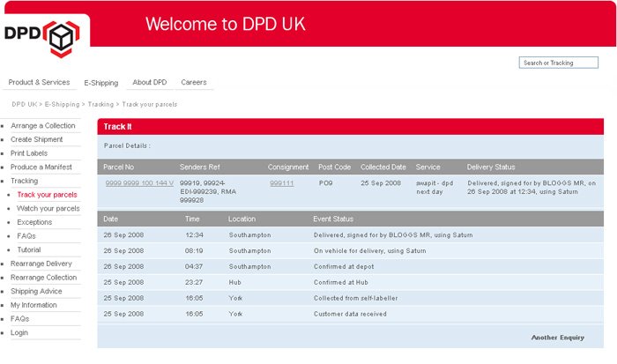Click the 12:34 delivered event row

(350, 235)
